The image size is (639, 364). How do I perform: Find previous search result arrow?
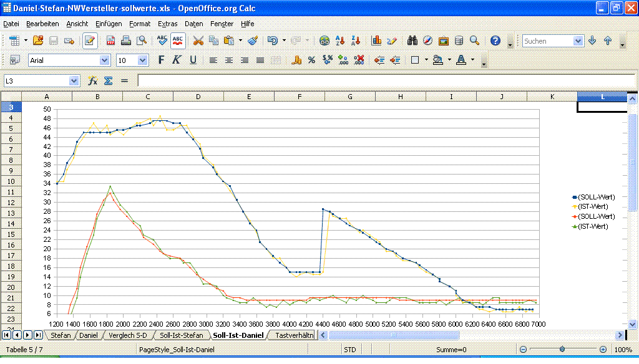(x=608, y=41)
